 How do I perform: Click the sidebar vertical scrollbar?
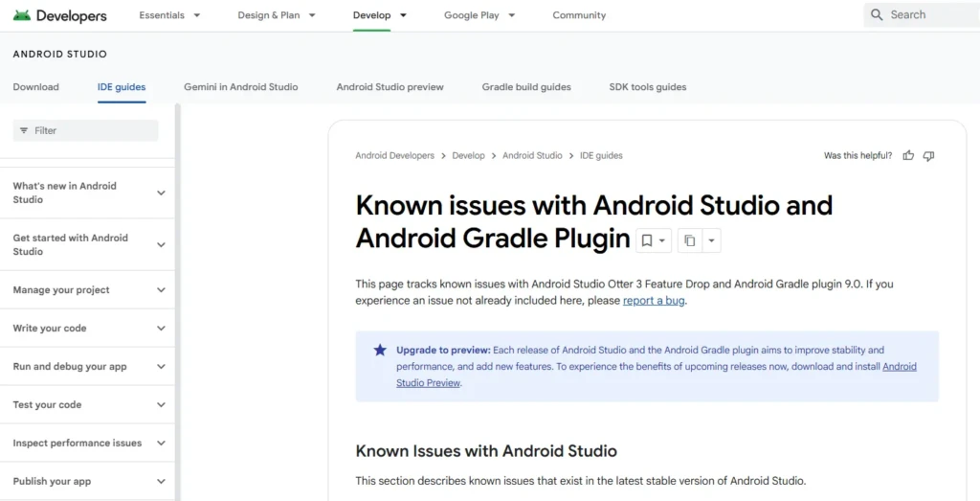click(177, 302)
